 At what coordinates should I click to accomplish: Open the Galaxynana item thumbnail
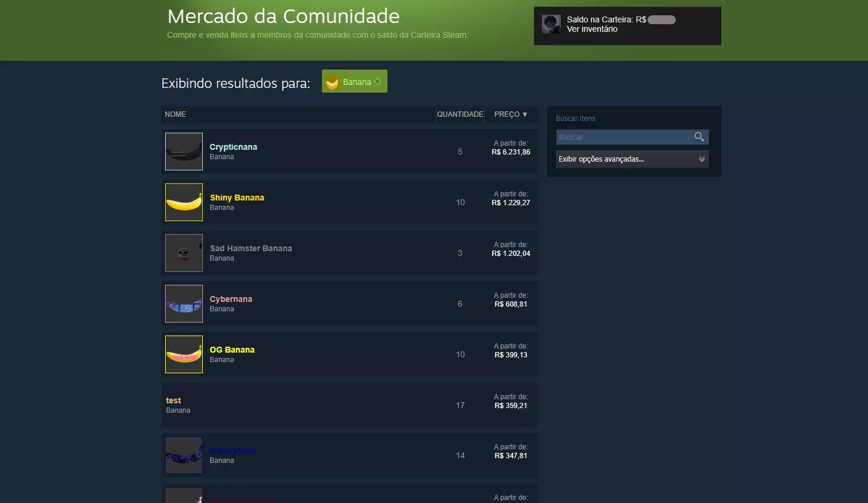(x=184, y=455)
